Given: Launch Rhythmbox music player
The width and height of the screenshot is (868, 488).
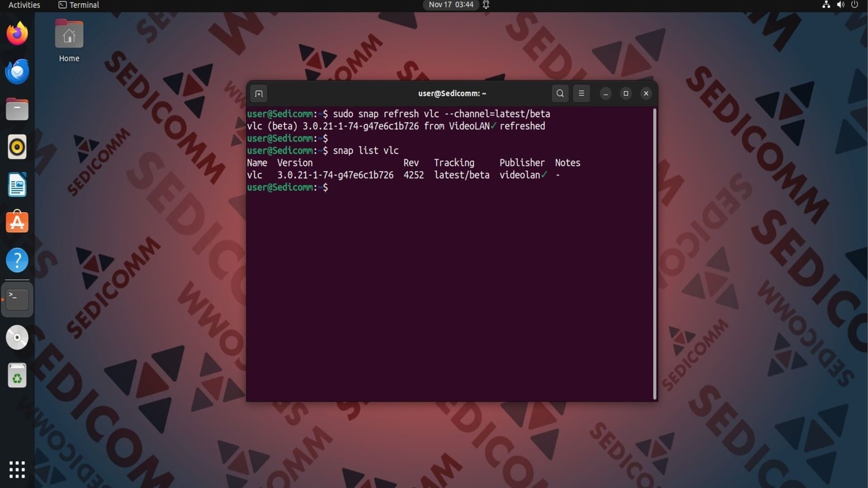Looking at the screenshot, I should 17,147.
